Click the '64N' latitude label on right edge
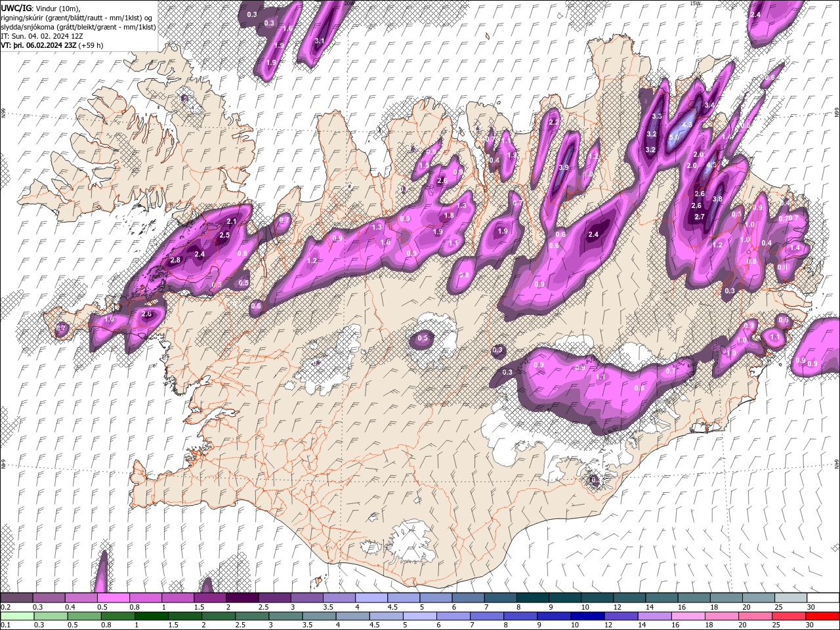 pos(837,463)
